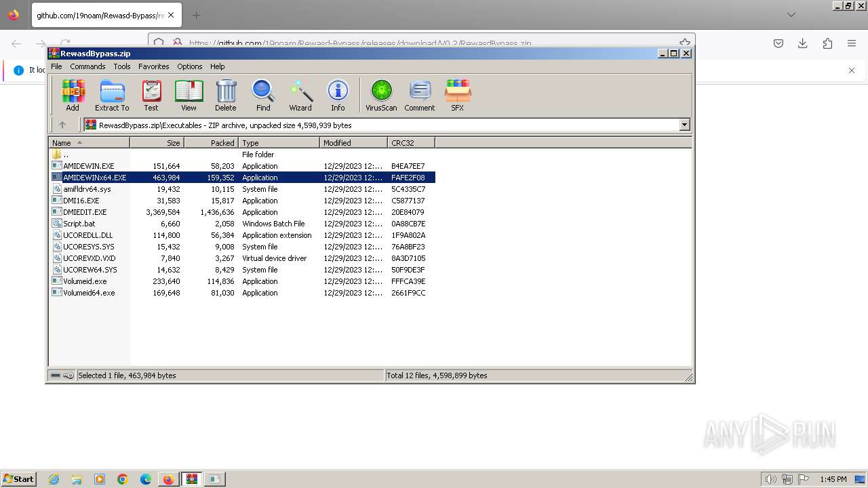Open Firefox downloads panel
The width and height of the screenshot is (868, 488).
click(803, 43)
